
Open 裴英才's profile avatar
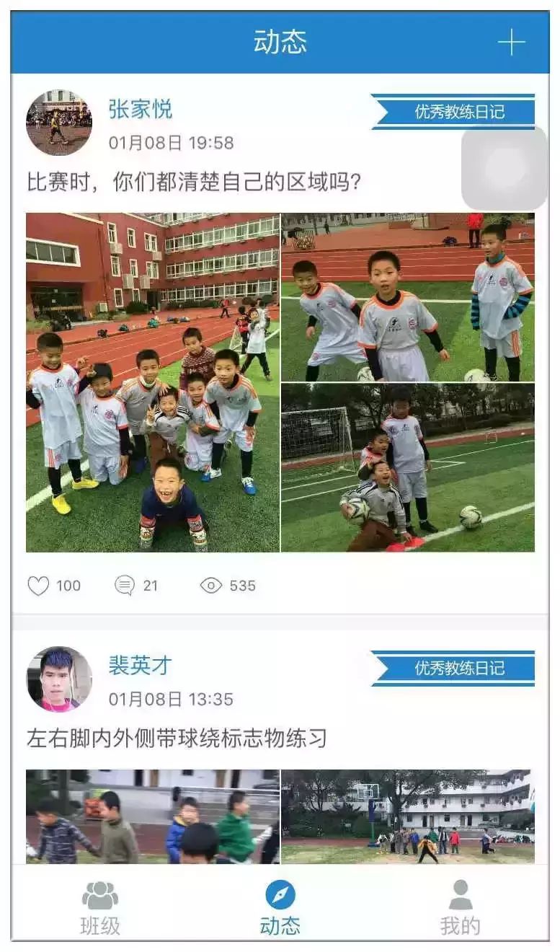tap(59, 679)
